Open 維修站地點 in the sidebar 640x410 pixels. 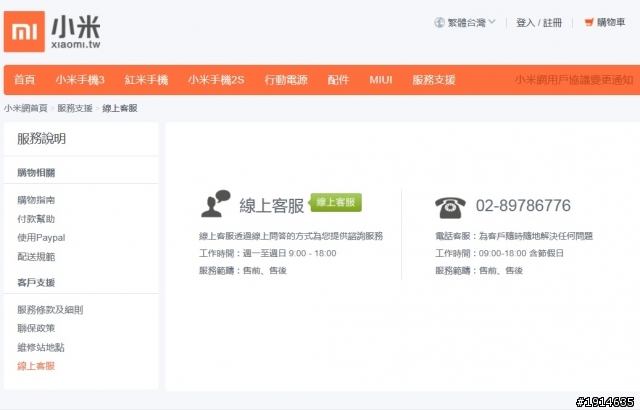tap(41, 347)
